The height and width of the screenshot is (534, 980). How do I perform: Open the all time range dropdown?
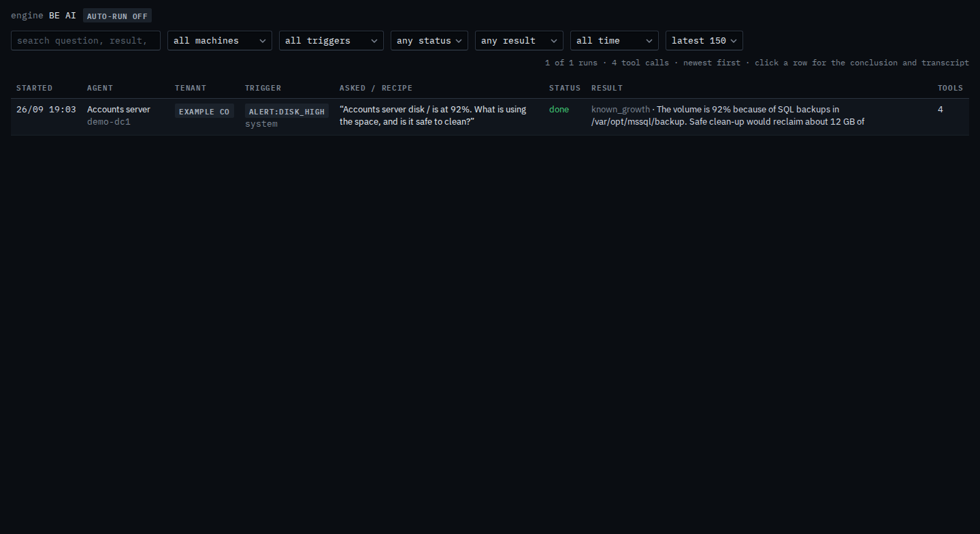pos(615,41)
